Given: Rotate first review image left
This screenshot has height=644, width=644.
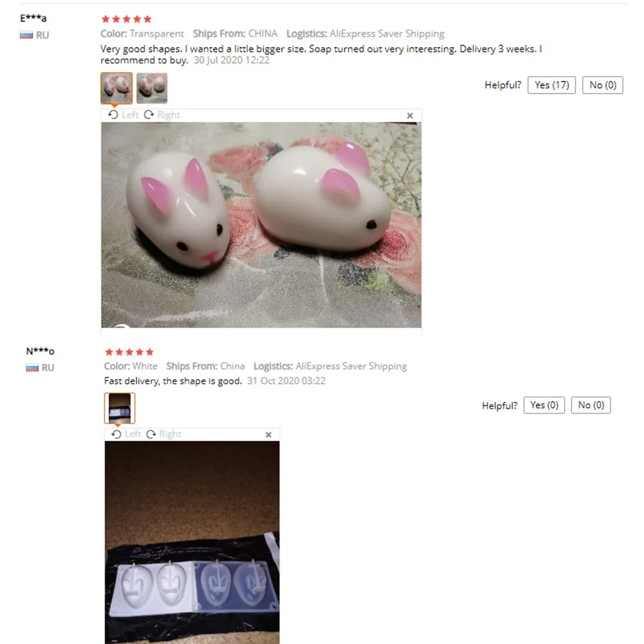Looking at the screenshot, I should [123, 115].
